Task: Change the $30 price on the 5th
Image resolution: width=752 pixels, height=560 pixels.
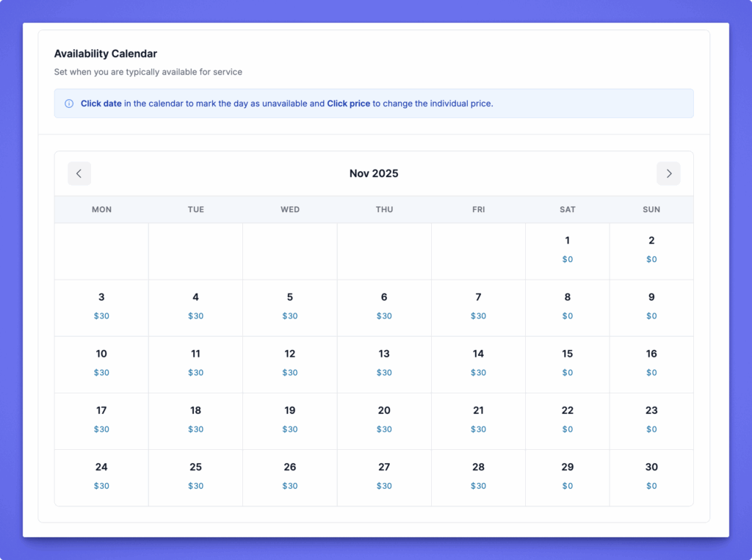Action: (x=290, y=316)
